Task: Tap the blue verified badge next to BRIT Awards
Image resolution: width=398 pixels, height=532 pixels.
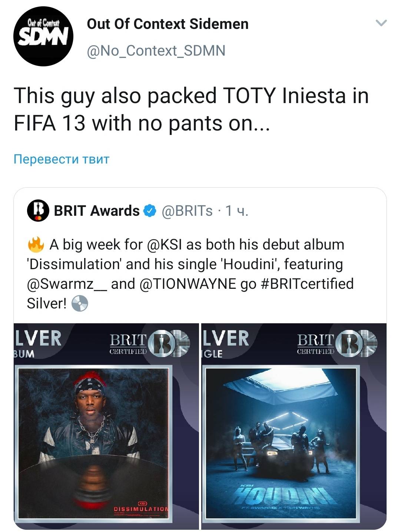Action: pos(150,211)
